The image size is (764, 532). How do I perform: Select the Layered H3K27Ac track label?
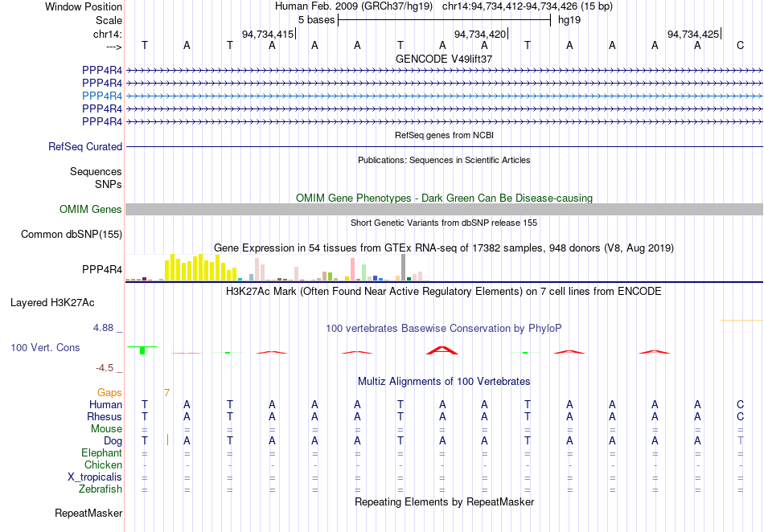[52, 303]
